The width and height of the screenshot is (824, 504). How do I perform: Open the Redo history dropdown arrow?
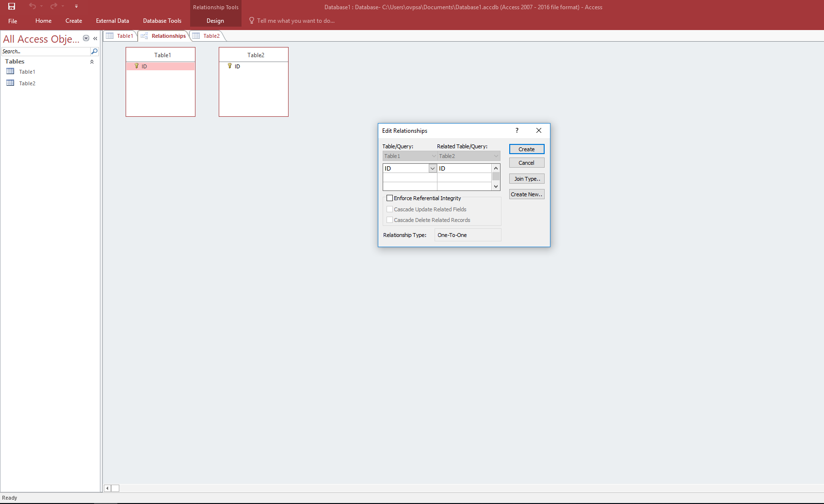(x=63, y=6)
